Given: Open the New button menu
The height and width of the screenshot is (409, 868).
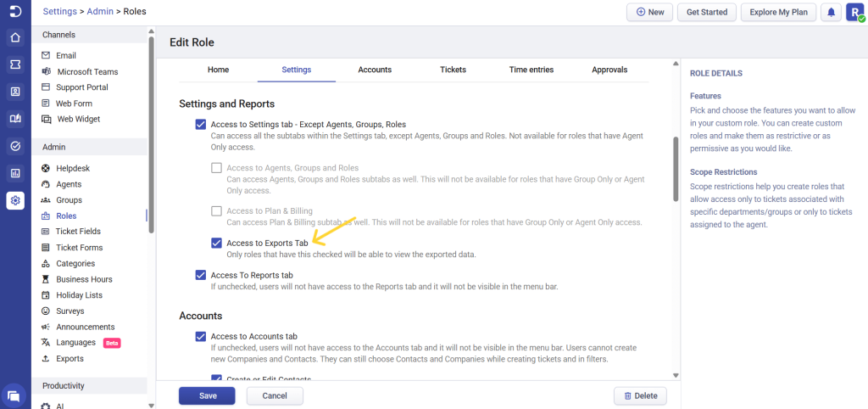Looking at the screenshot, I should tap(649, 12).
